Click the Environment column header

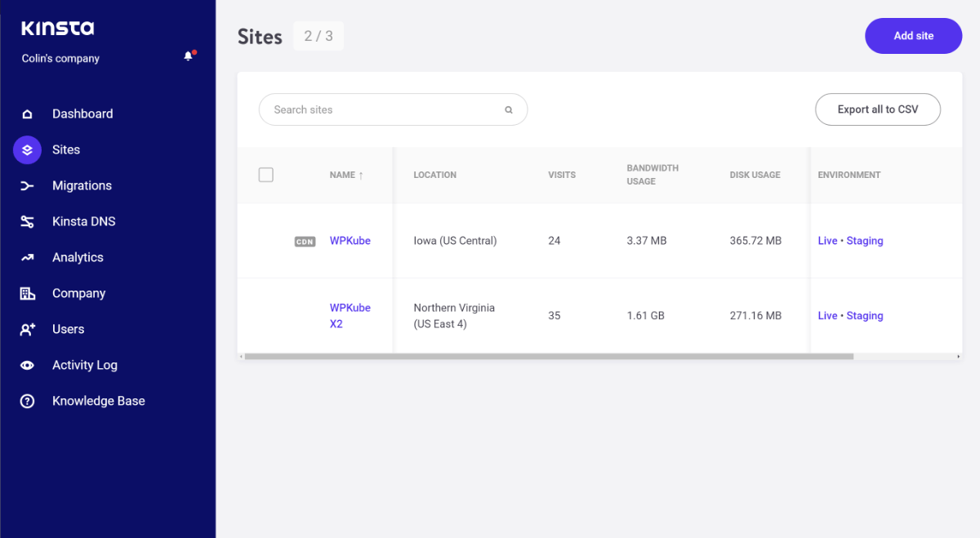(849, 175)
